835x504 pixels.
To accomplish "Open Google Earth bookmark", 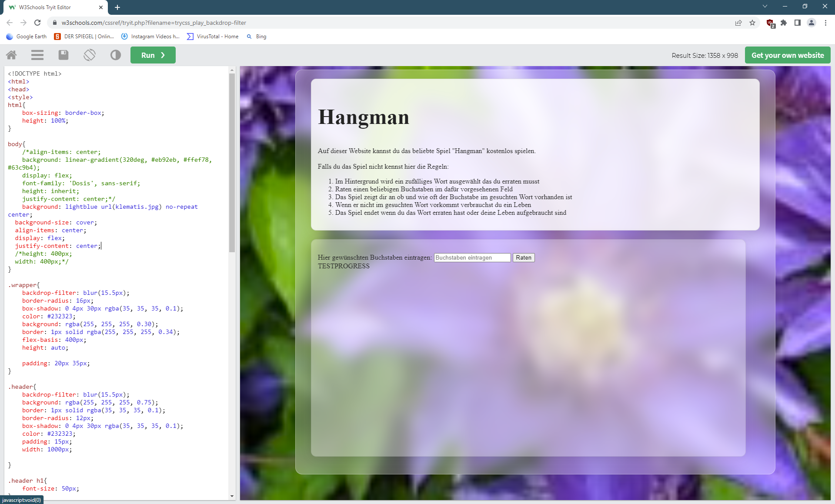I will [27, 37].
